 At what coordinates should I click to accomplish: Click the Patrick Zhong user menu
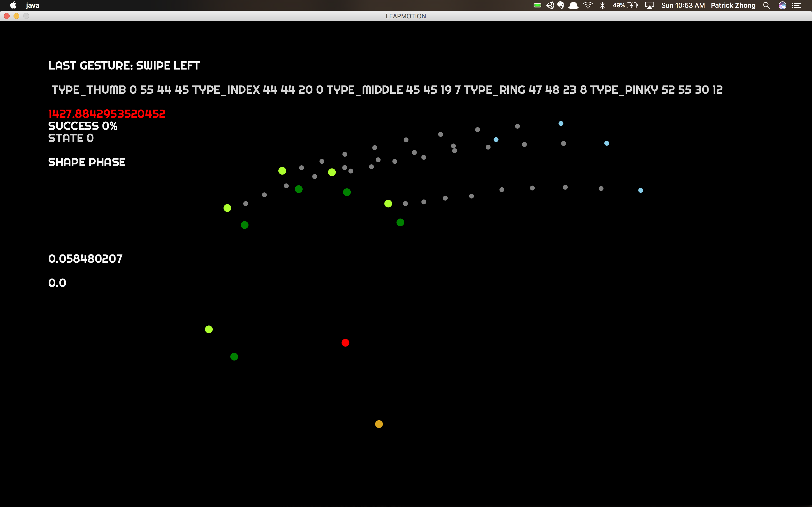click(733, 5)
